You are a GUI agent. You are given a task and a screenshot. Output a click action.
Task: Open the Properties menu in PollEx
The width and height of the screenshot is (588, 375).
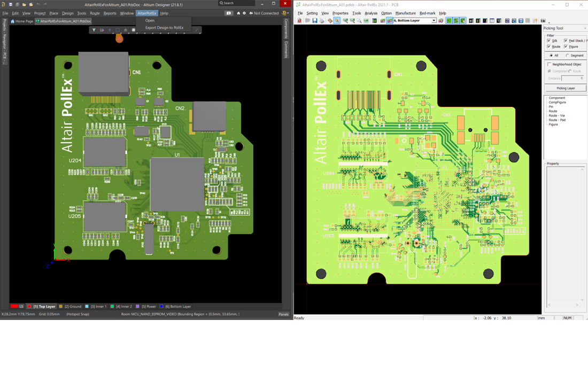tap(340, 13)
